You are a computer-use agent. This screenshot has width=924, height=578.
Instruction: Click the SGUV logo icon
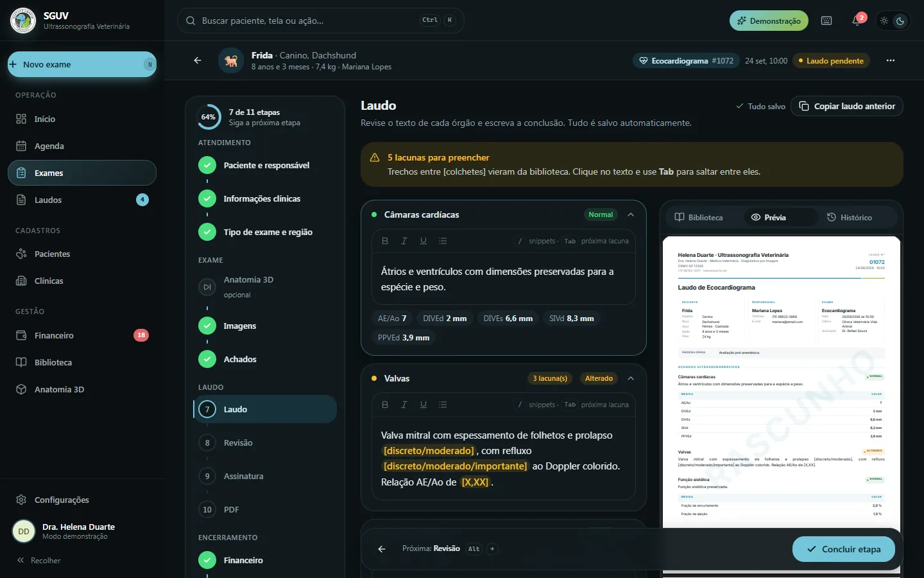23,21
